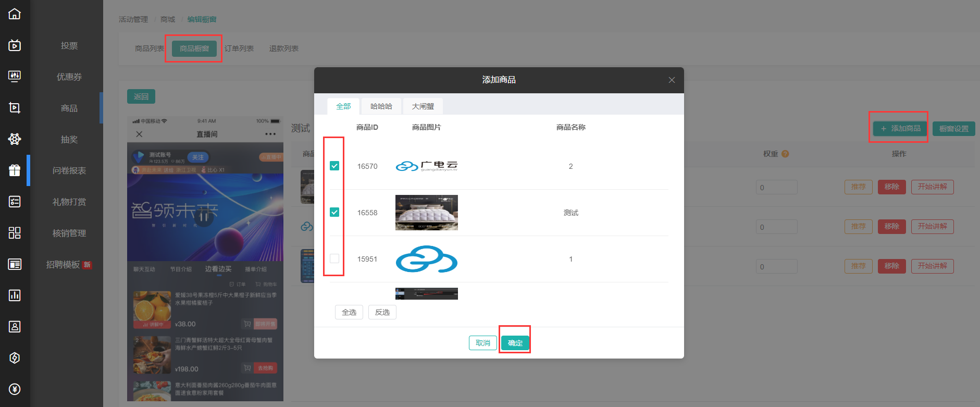
Task: Click the help icon beside 权重
Action: [785, 154]
